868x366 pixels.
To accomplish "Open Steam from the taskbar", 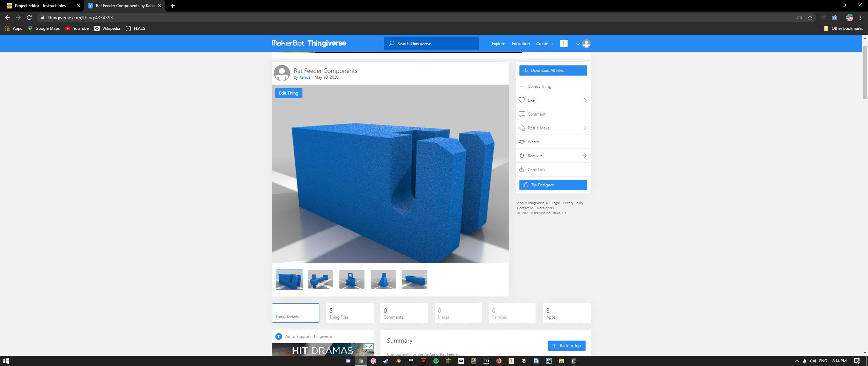I will point(386,361).
